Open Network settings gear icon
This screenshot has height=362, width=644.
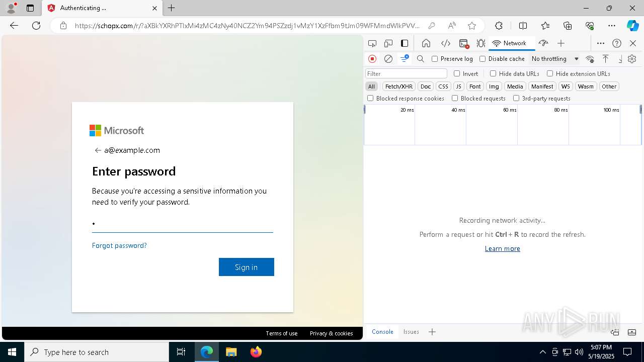[x=632, y=59]
